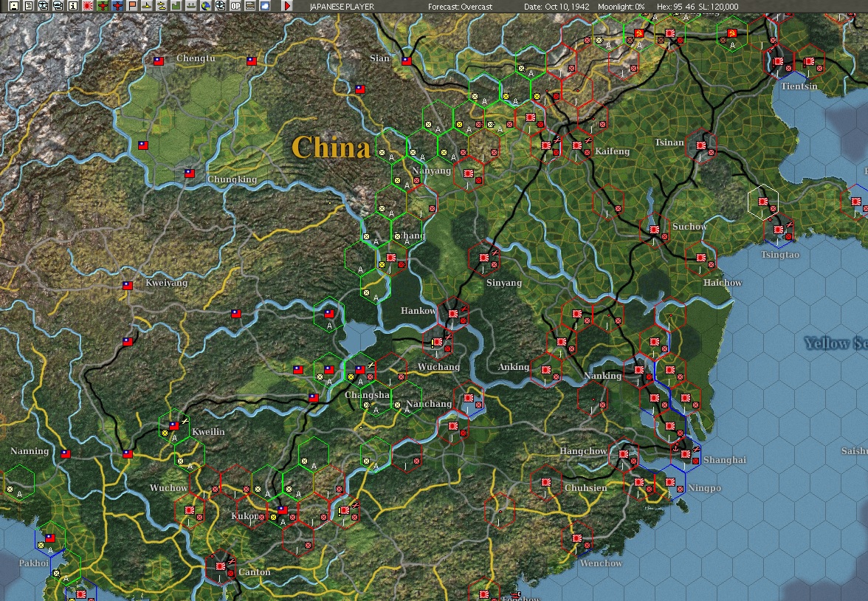Click the Moonlight: 0% text
This screenshot has height=601, width=868.
(x=621, y=7)
